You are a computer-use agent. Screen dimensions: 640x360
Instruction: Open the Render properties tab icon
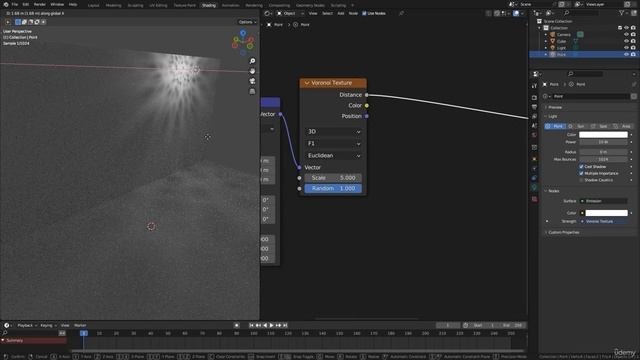[534, 98]
